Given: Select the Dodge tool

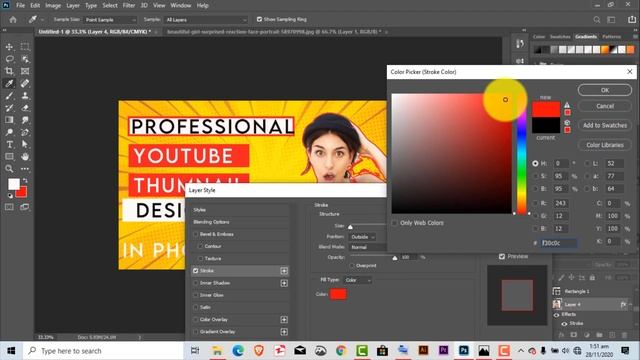Looking at the screenshot, I should click(x=9, y=132).
